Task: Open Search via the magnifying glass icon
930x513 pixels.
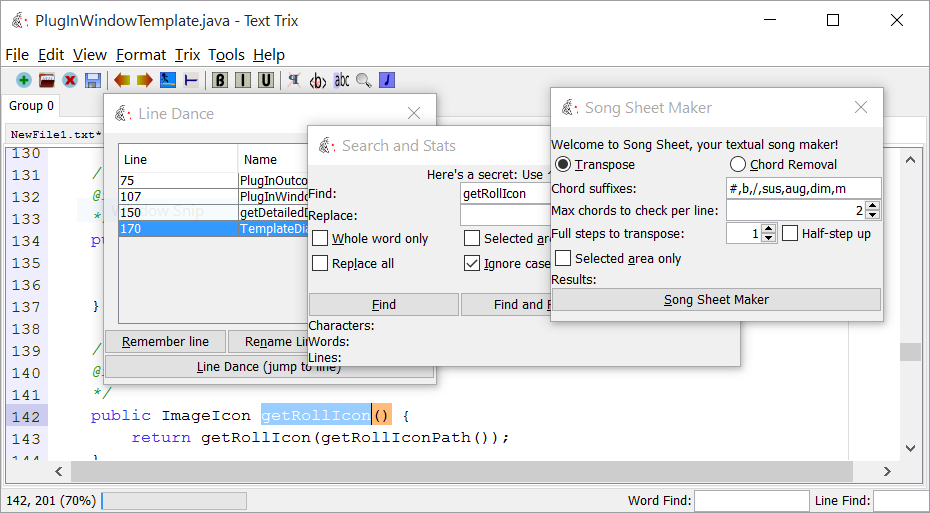Action: [x=364, y=80]
